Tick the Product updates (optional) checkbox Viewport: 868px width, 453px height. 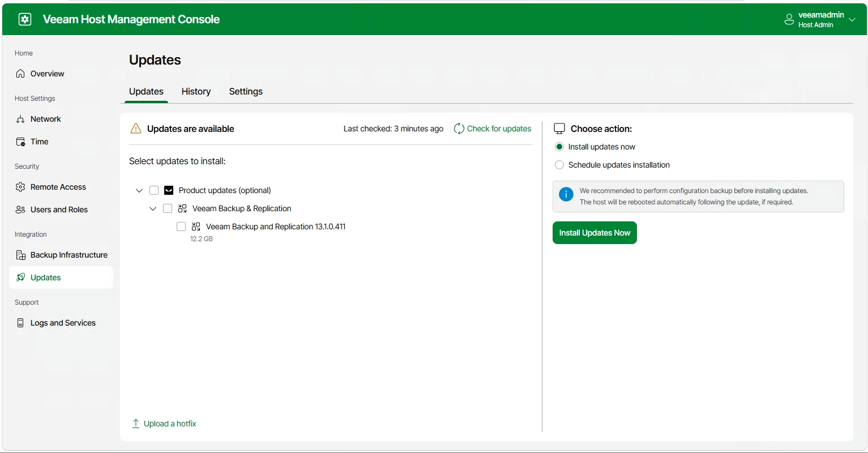coord(154,190)
